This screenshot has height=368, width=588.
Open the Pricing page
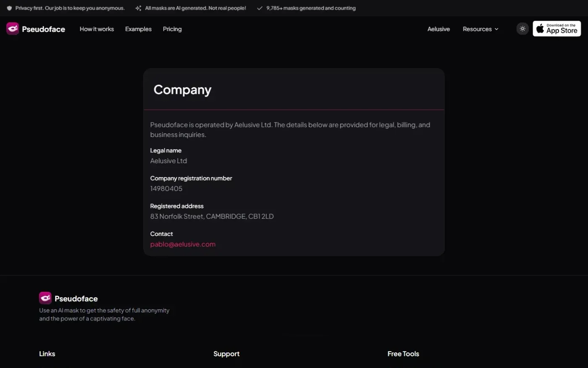pyautogui.click(x=172, y=29)
